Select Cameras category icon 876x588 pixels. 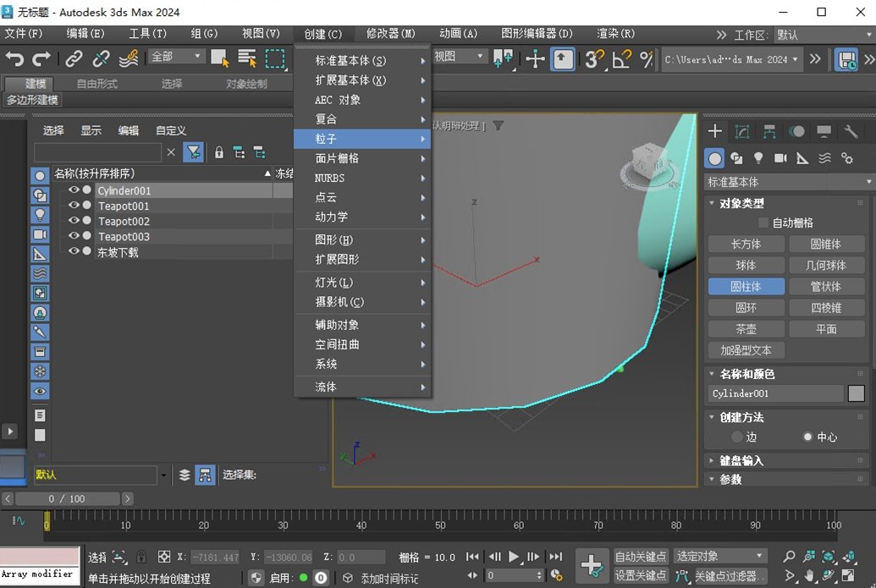(x=780, y=158)
